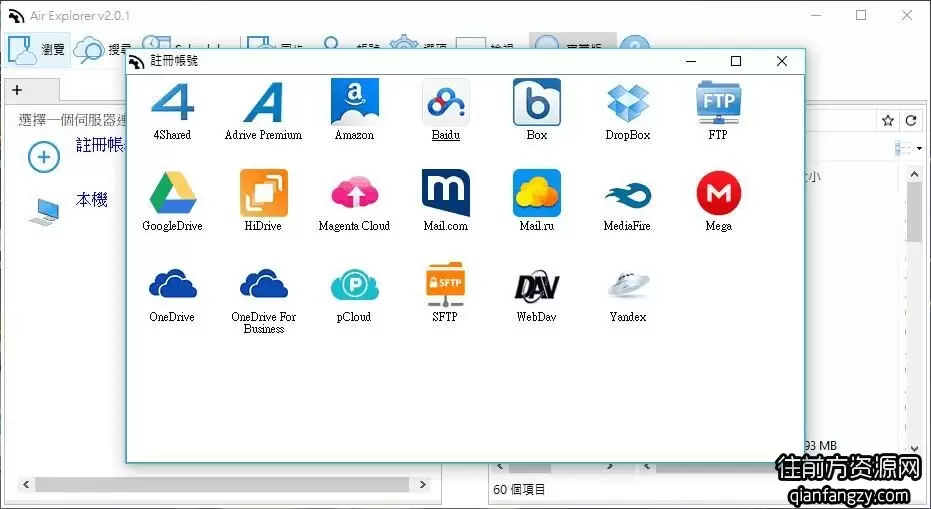Click the '60 個項目' status text
This screenshot has width=931, height=509.
pos(519,490)
